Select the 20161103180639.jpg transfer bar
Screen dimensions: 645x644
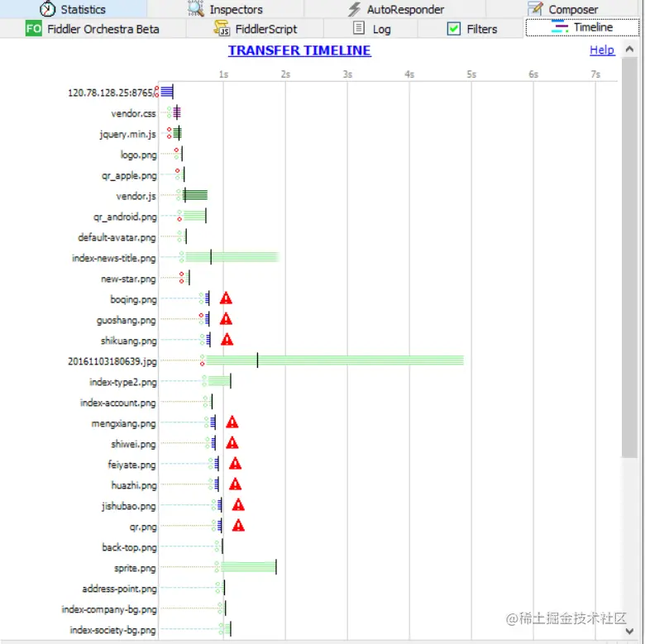334,360
